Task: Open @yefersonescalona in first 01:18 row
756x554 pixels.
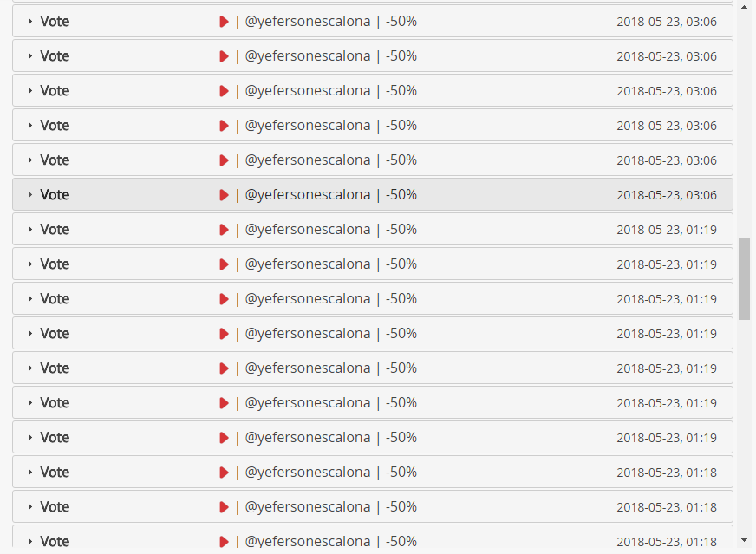Action: click(x=308, y=473)
